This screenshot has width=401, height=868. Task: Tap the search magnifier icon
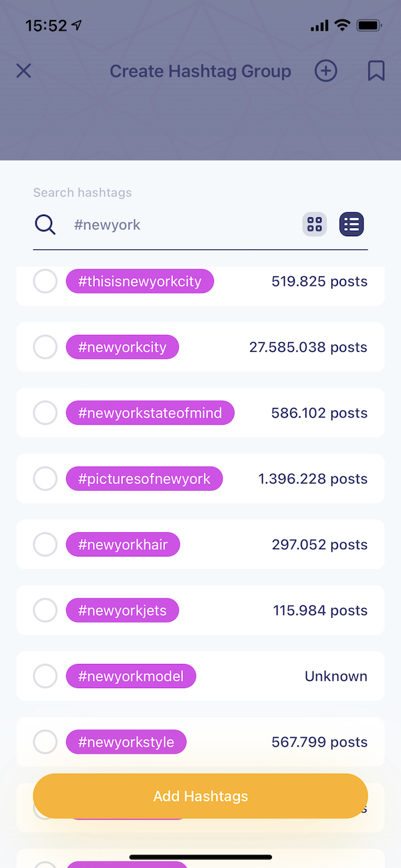point(45,225)
